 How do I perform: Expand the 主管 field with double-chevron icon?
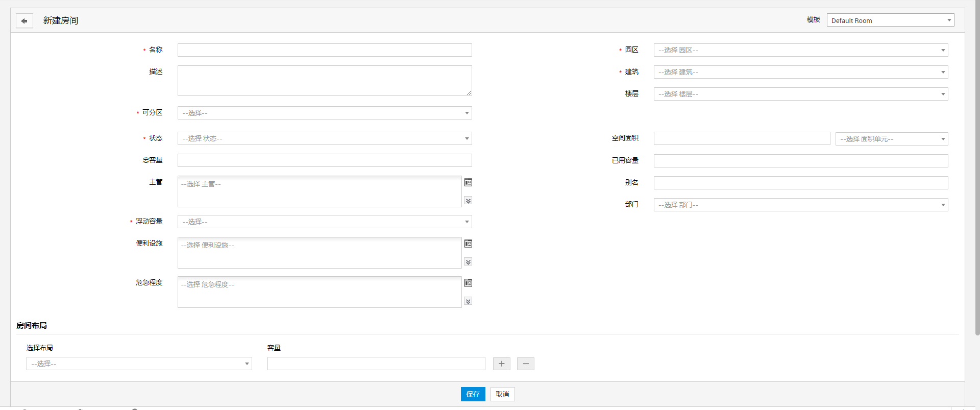coord(468,201)
